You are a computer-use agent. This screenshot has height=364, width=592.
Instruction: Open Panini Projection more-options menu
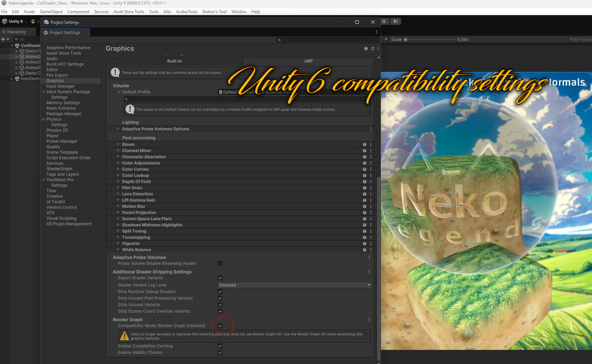pos(370,213)
